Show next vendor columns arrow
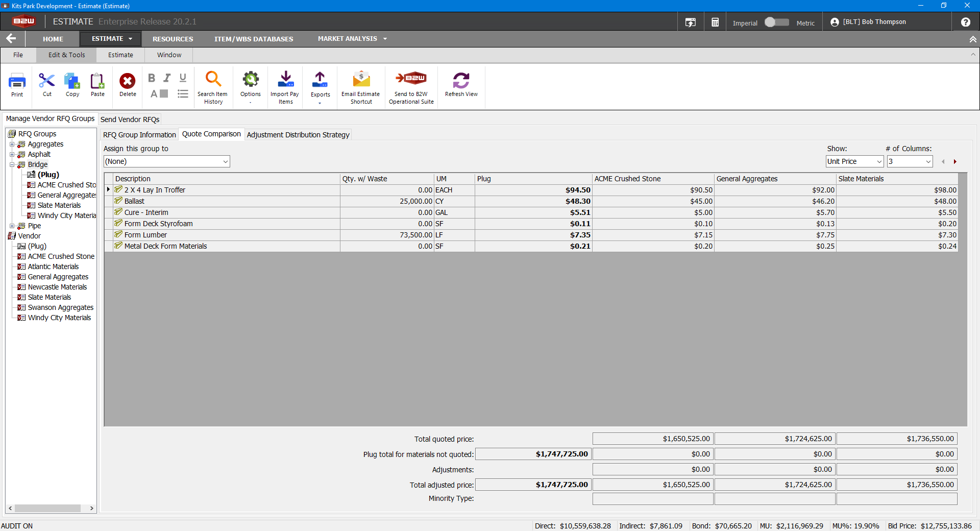The width and height of the screenshot is (980, 531). pyautogui.click(x=955, y=162)
